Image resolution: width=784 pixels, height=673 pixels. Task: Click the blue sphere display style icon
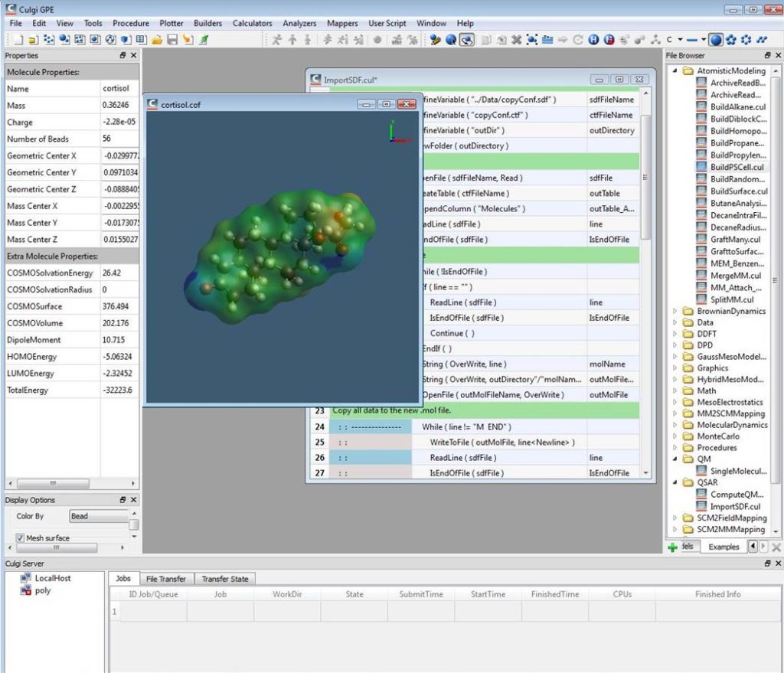point(716,39)
